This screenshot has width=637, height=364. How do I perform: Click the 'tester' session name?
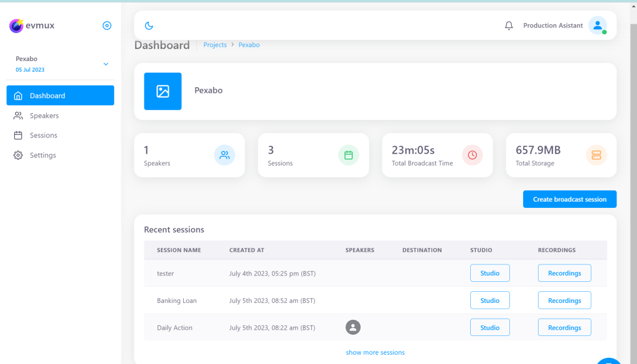point(166,274)
